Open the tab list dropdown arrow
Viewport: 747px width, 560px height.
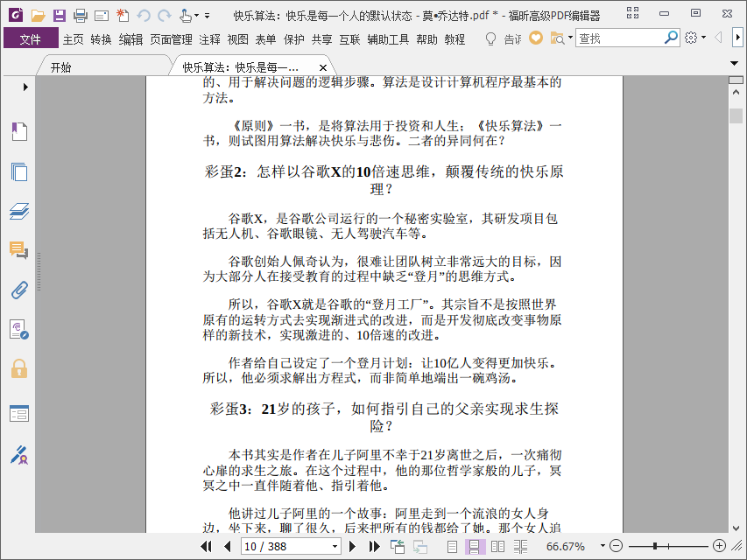(x=735, y=63)
